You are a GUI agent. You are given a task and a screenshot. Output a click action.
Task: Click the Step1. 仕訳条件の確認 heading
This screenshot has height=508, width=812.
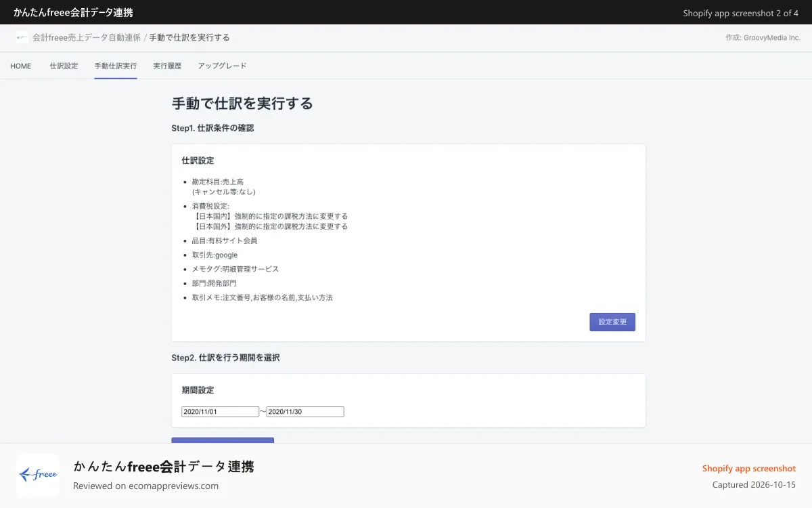pyautogui.click(x=212, y=127)
